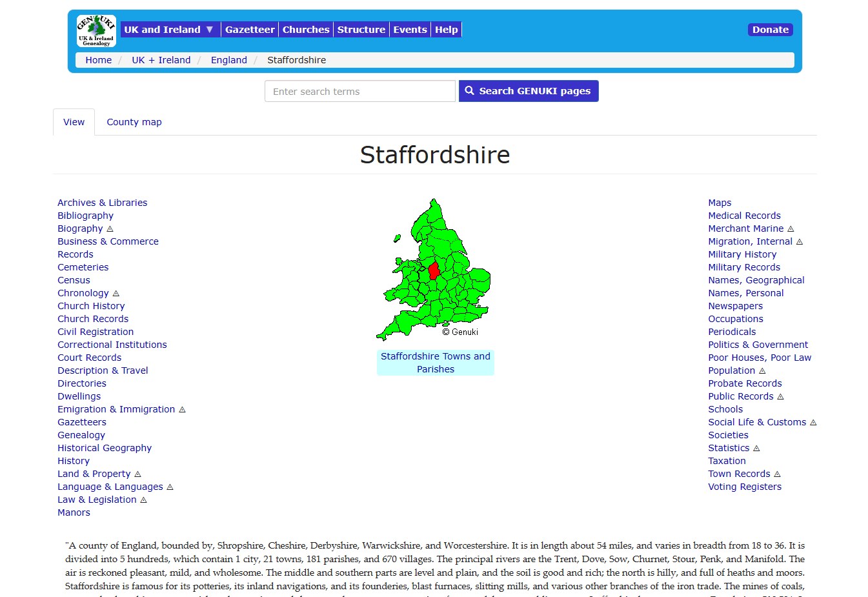Open the Probate Records link
This screenshot has height=597, width=868.
point(745,383)
